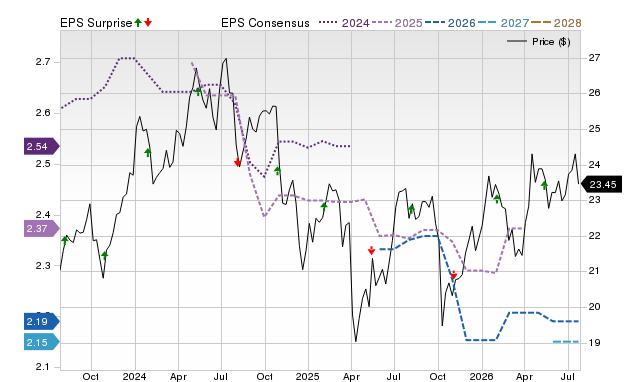Click the 2025 label on the time axis
Screen dimensions: 640x382
307,376
